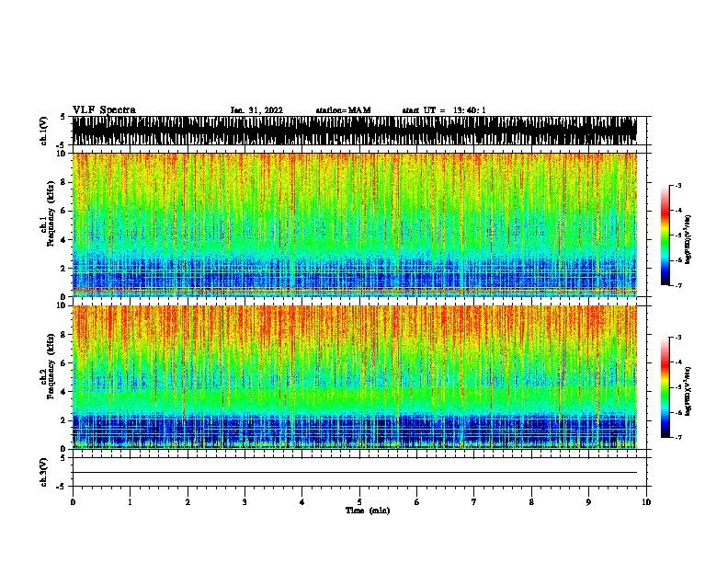Click the flat ch.3 voltage trace line

(x=354, y=473)
